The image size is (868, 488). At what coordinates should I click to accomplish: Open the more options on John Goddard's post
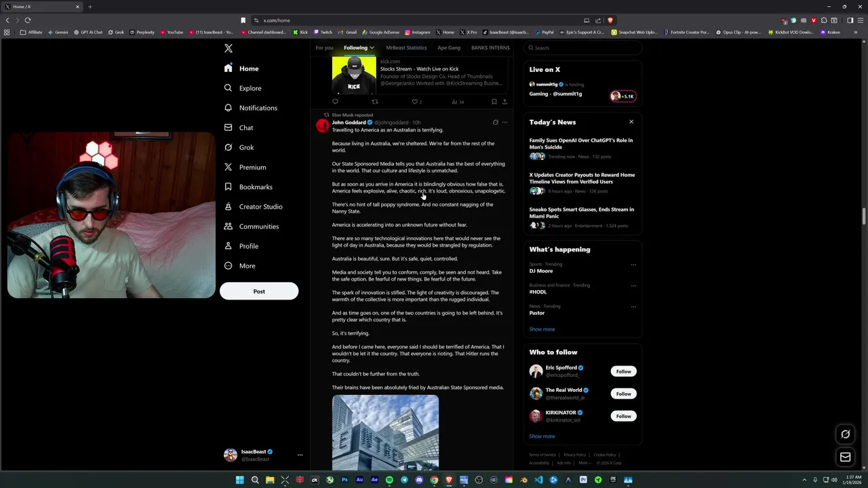(x=505, y=123)
